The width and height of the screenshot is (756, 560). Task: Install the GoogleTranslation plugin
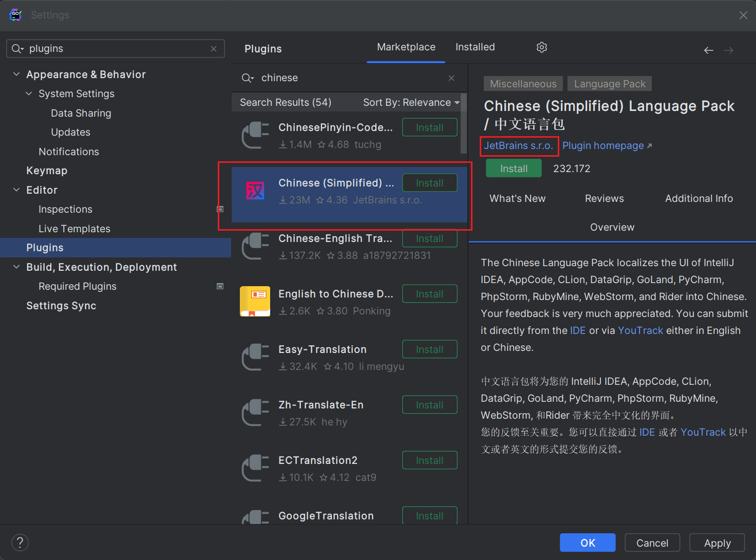[x=430, y=515]
